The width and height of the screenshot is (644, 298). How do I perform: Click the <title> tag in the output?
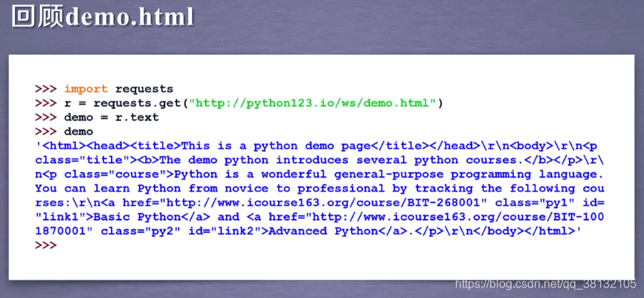[158, 146]
